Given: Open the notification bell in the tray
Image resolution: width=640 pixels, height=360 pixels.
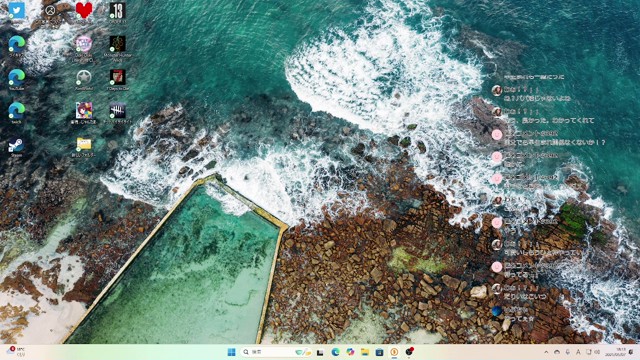Looking at the screenshot, I should (632, 352).
